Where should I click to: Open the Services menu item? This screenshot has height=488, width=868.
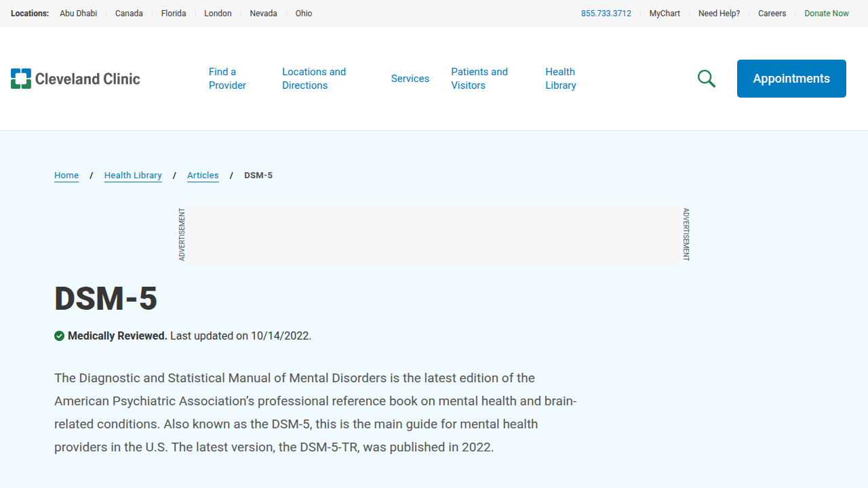click(410, 79)
